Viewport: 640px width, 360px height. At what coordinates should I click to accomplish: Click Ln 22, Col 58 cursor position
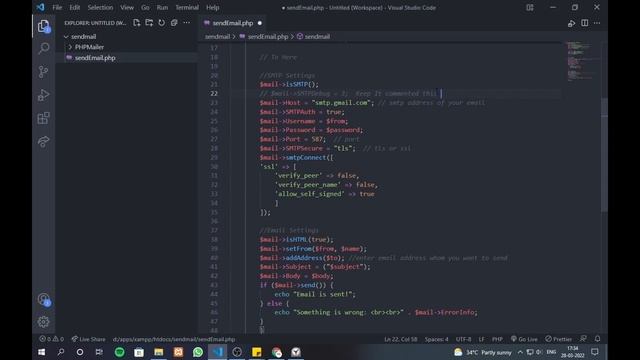pos(401,339)
